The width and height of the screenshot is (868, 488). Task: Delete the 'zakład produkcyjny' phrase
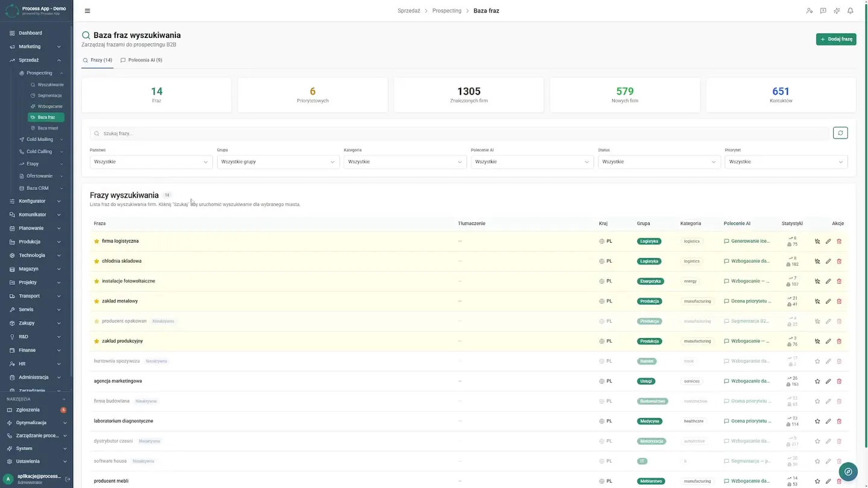[x=839, y=341]
